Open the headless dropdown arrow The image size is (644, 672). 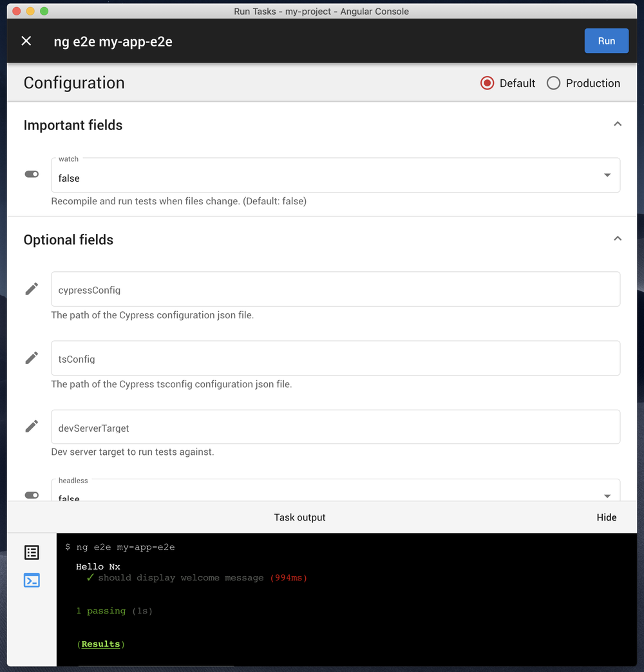click(x=607, y=495)
